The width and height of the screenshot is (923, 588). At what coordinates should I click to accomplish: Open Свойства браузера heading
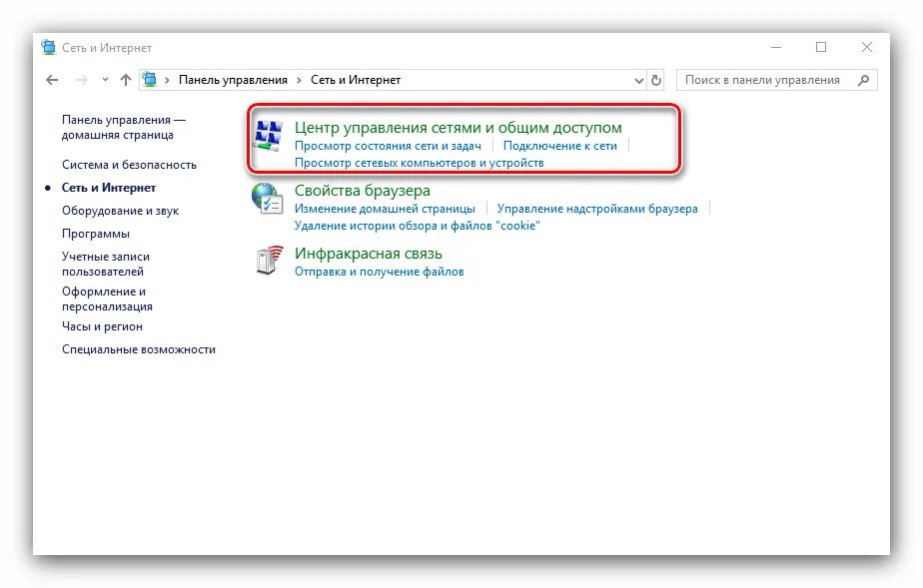pos(362,191)
